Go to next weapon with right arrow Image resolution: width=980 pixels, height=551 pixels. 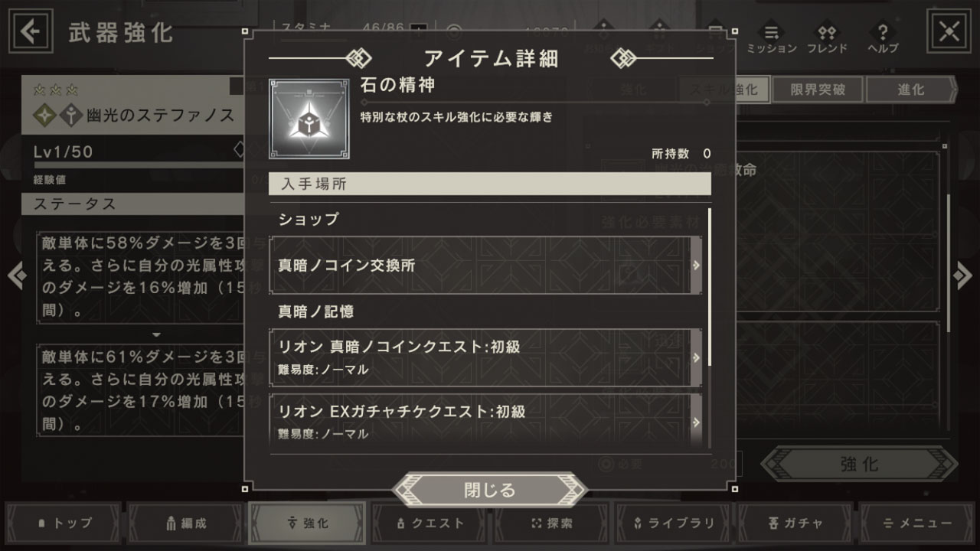pyautogui.click(x=963, y=275)
